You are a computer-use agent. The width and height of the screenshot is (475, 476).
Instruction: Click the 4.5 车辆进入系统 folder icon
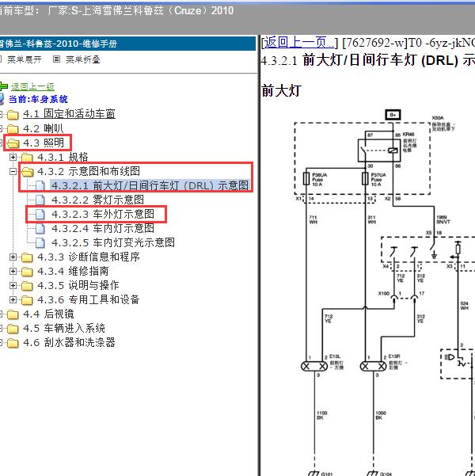click(x=13, y=329)
